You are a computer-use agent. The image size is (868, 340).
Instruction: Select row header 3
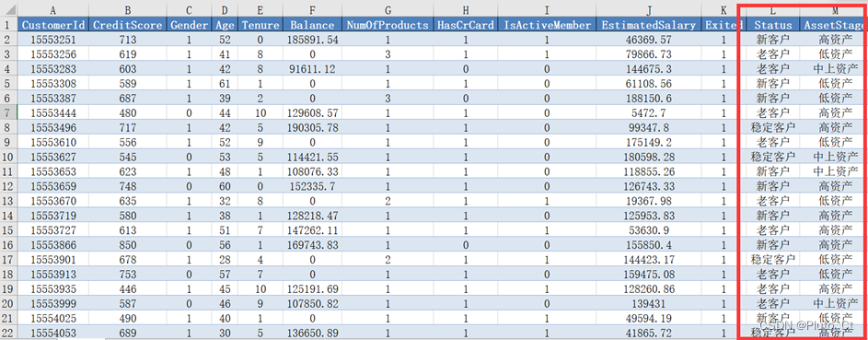[8, 54]
